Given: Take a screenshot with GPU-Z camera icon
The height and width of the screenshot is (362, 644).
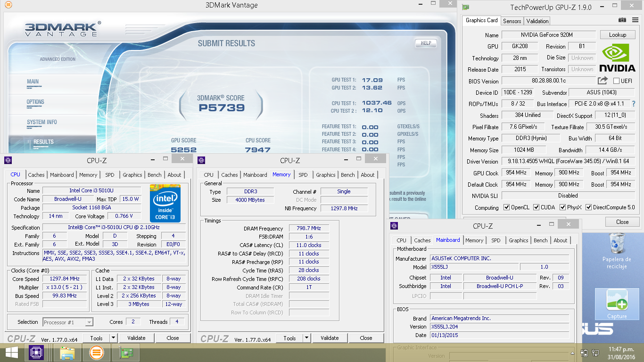Looking at the screenshot, I should (622, 20).
